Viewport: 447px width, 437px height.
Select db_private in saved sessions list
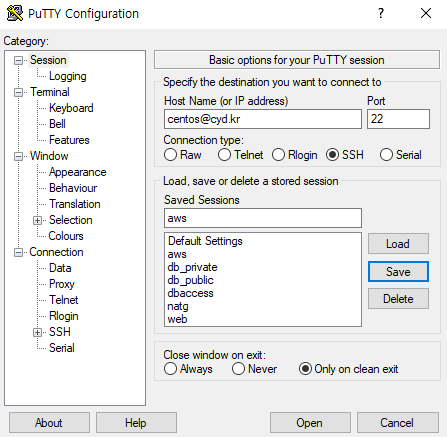pos(192,267)
